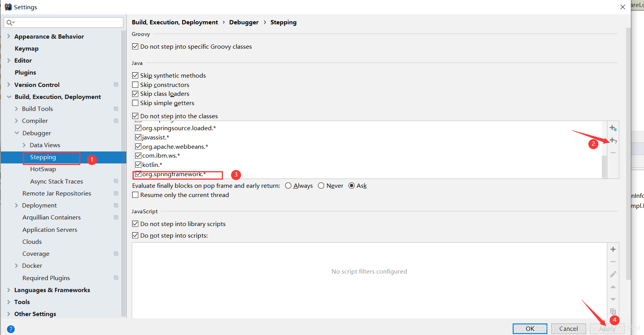Select Never radio for finally blocks

[x=321, y=185]
